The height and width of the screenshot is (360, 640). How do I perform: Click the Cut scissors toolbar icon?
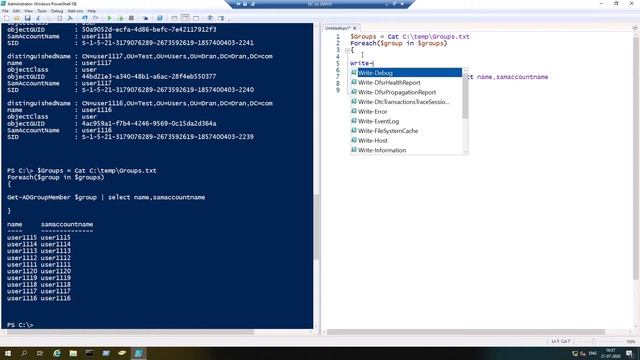pos(38,18)
